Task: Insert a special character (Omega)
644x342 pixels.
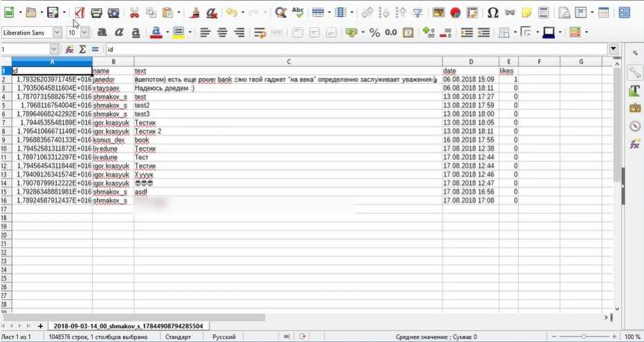Action: click(x=493, y=12)
